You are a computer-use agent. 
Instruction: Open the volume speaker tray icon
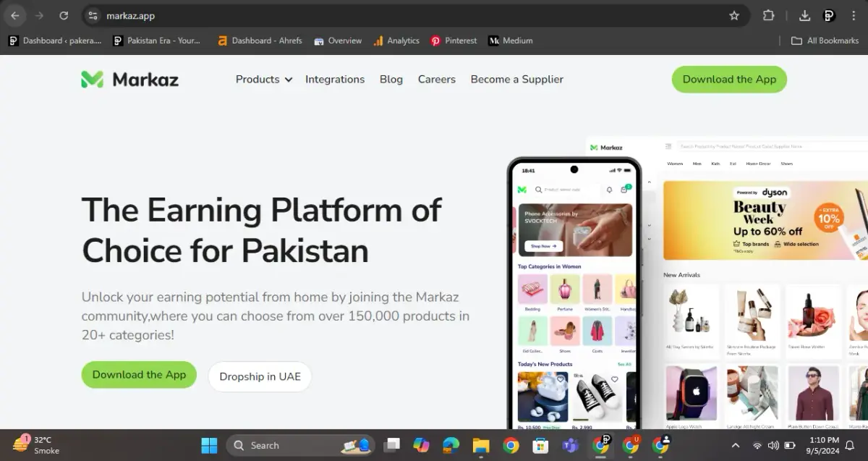pyautogui.click(x=773, y=445)
